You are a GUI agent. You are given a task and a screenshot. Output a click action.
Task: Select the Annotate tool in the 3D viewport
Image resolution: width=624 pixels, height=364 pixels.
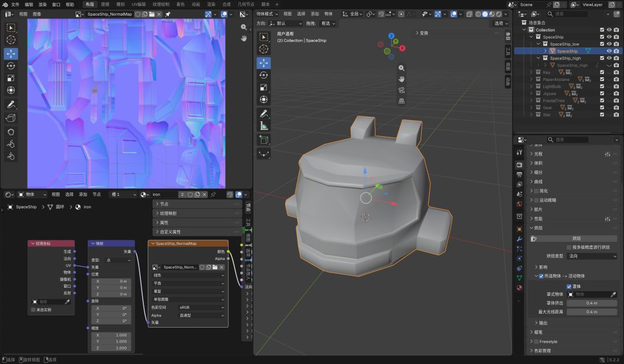[263, 114]
